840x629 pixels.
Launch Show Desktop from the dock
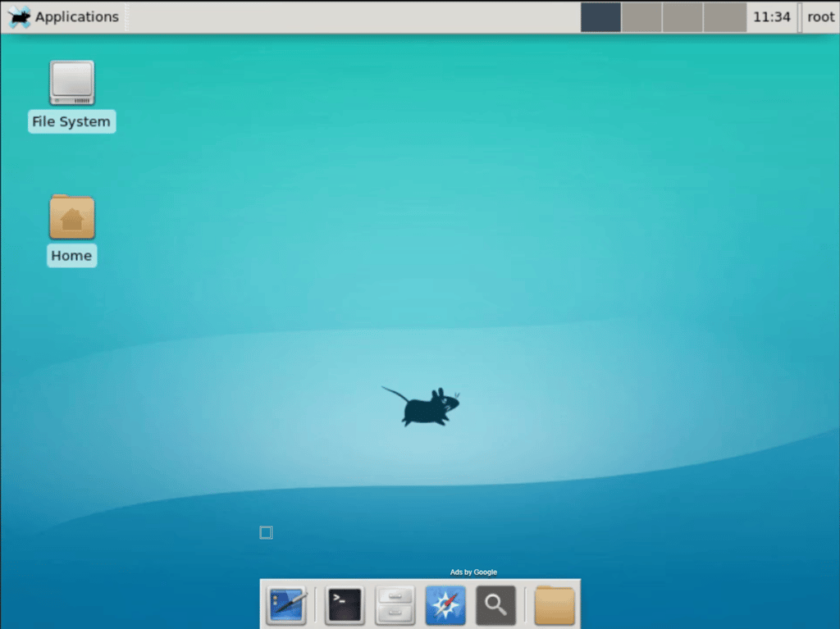pyautogui.click(x=287, y=605)
